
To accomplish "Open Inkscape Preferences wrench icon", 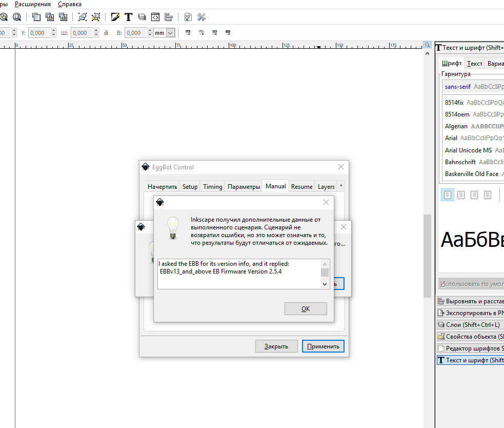I will click(201, 17).
